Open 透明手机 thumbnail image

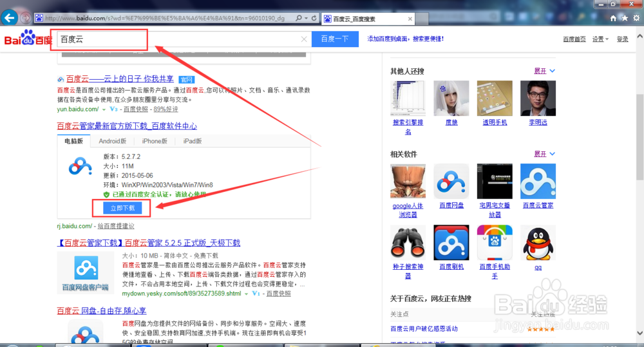495,98
